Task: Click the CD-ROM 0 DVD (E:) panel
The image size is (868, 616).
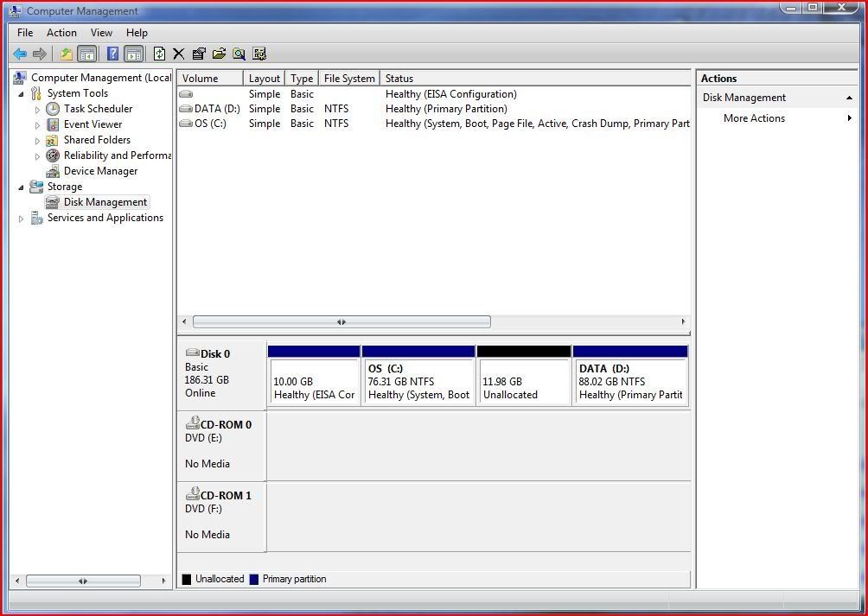Action: (221, 445)
